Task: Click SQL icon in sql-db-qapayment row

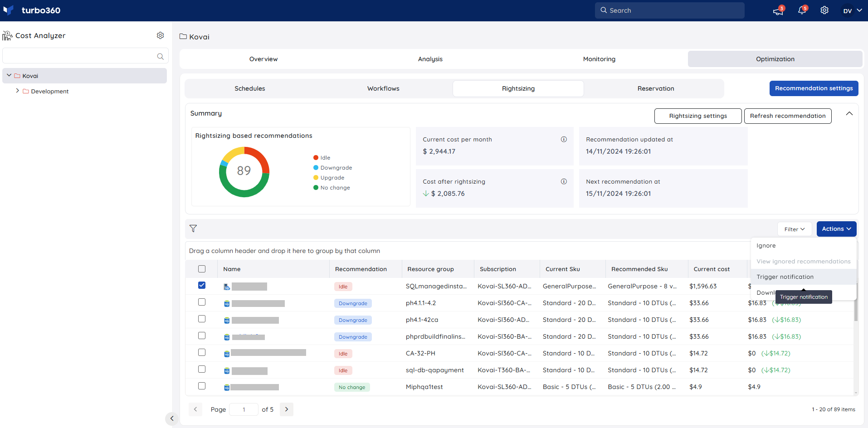Action: tap(227, 370)
